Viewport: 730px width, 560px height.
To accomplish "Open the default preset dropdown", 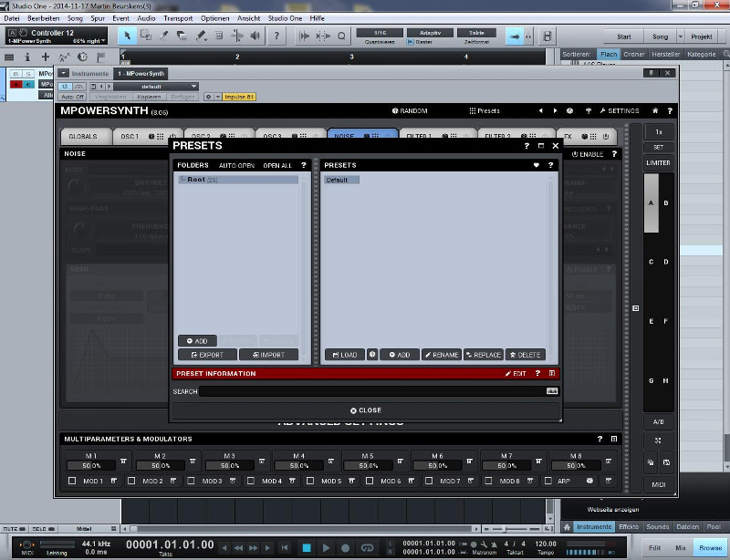I will point(156,87).
